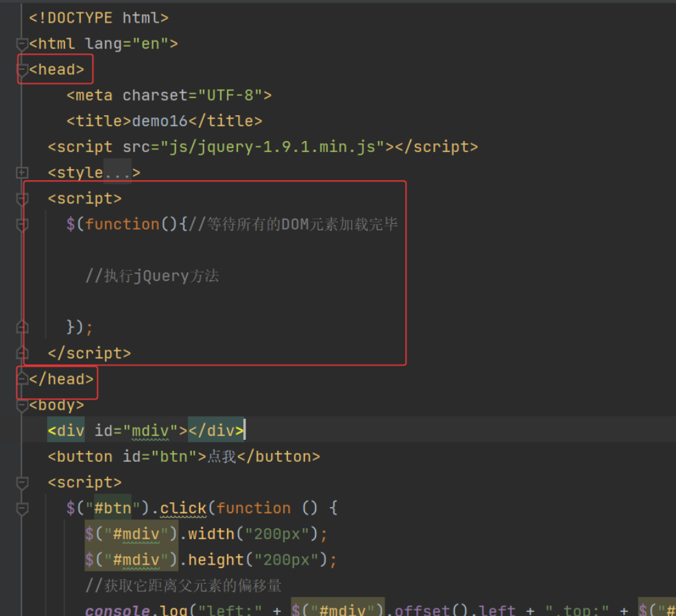This screenshot has height=616, width=676.
Task: Collapse the opening head tag fold marker
Action: point(22,70)
